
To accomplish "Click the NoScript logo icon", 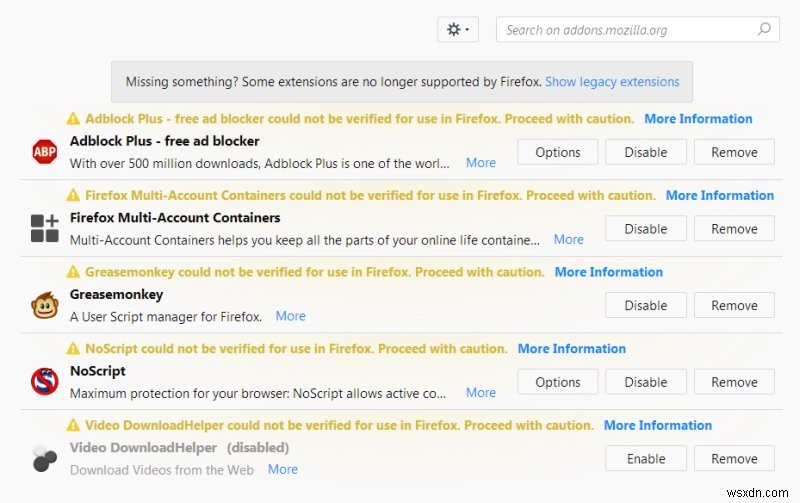I will [45, 382].
